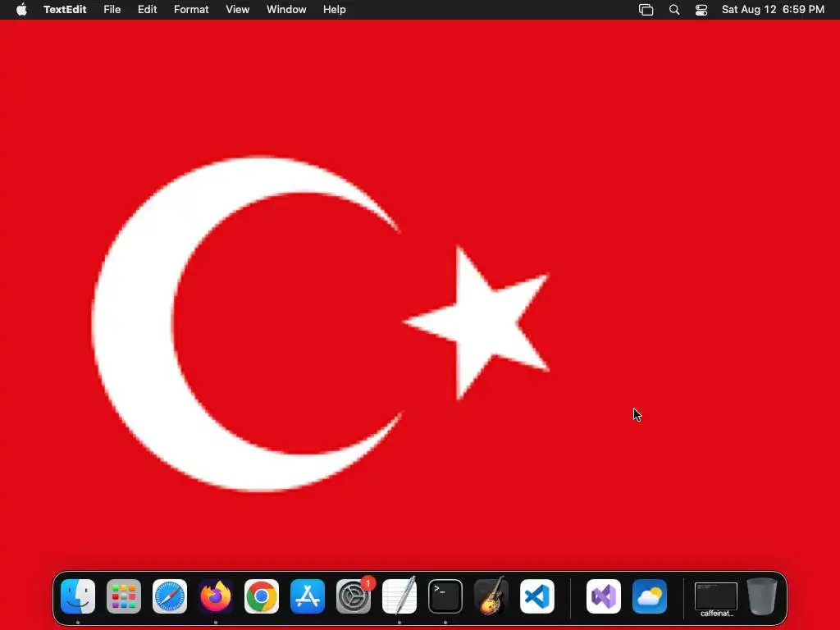Launch Google Chrome from the Dock
The height and width of the screenshot is (630, 840).
click(x=262, y=596)
